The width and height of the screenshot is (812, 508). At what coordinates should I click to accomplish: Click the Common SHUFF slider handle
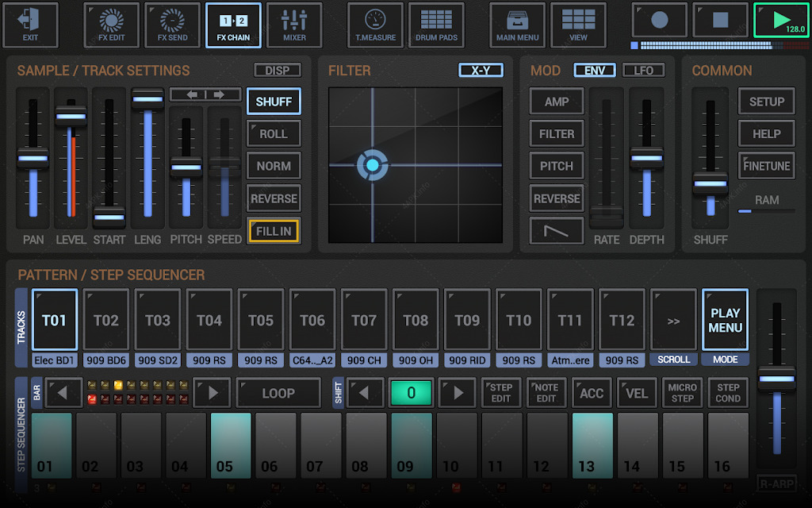tap(710, 183)
